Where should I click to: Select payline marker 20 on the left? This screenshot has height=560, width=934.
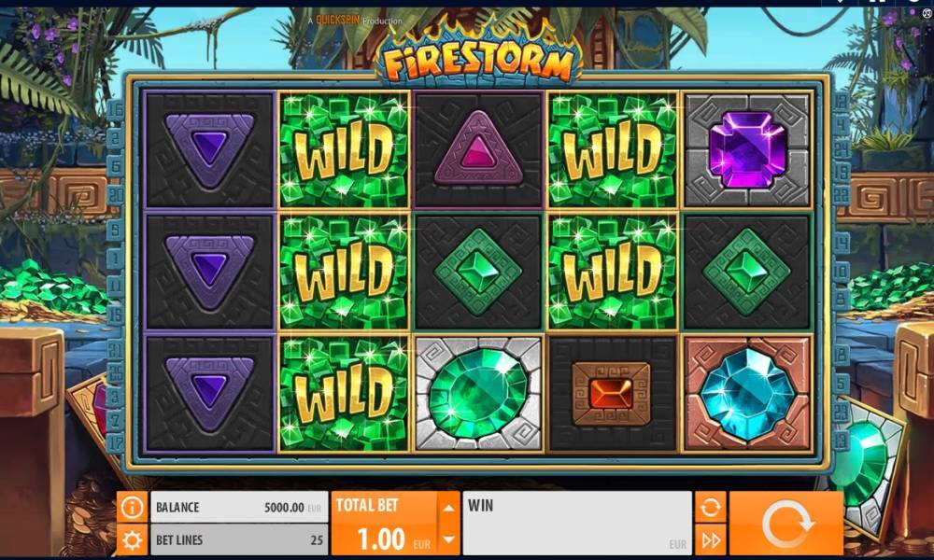point(116,195)
